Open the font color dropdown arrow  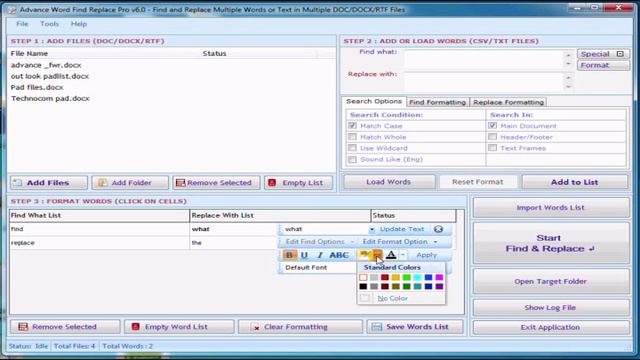click(x=402, y=255)
